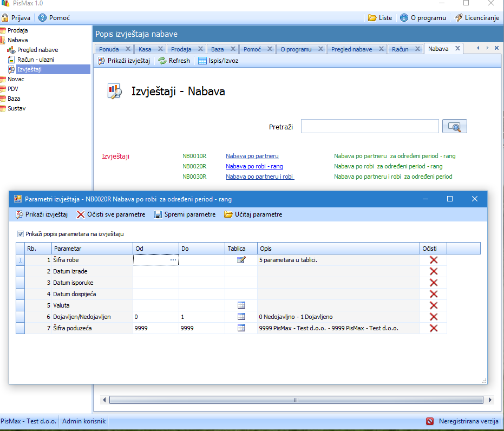Click Ispis/Izvoz toolbar button
Image resolution: width=504 pixels, height=431 pixels.
pyautogui.click(x=218, y=61)
